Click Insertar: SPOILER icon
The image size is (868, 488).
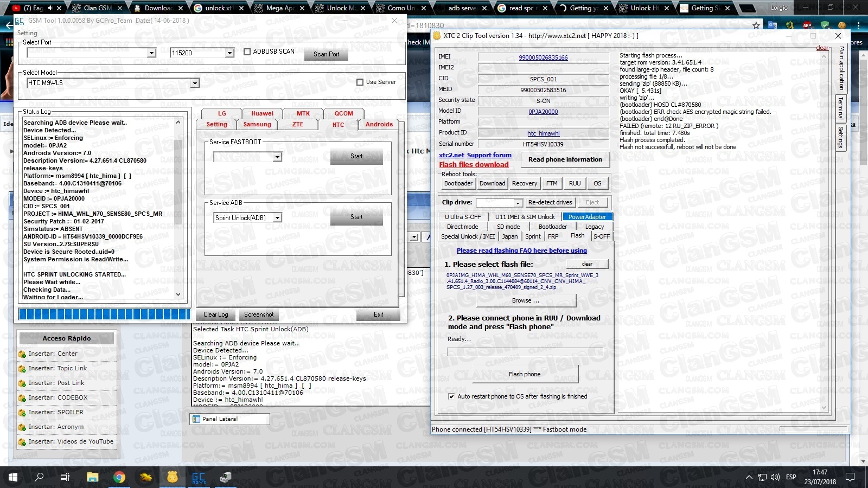pos(22,413)
